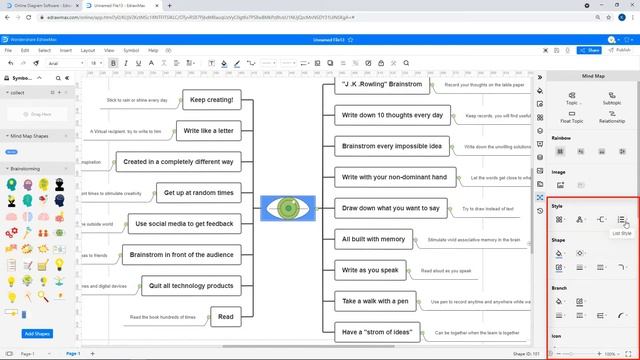This screenshot has width=640, height=360.
Task: Switch to the Page-1 tab
Action: point(73,353)
